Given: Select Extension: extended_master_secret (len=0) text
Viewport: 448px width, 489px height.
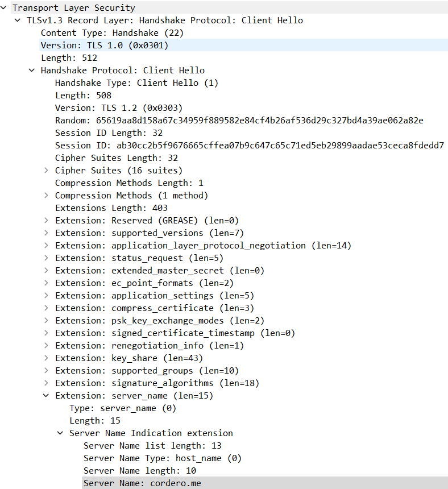Looking at the screenshot, I should pyautogui.click(x=160, y=271).
